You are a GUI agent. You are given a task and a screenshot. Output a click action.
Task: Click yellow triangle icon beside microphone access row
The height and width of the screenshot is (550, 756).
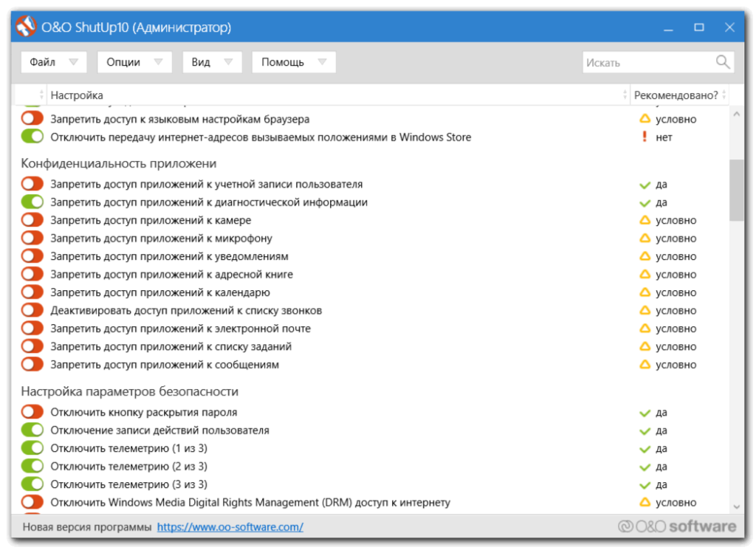[645, 238]
